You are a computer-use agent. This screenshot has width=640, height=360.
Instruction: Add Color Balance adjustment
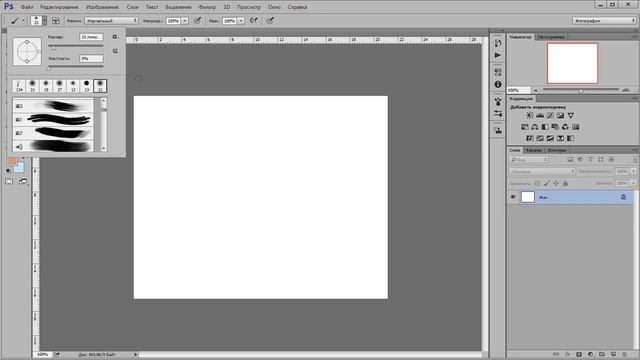pyautogui.click(x=535, y=127)
